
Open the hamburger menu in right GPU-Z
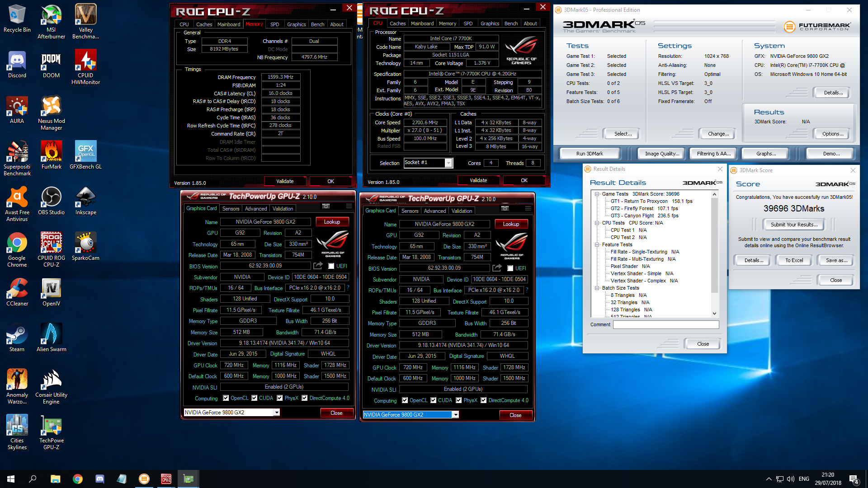[528, 208]
